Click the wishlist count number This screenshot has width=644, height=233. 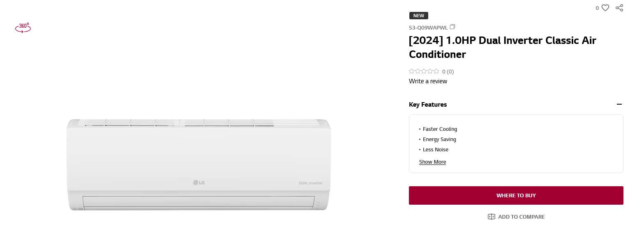(597, 8)
